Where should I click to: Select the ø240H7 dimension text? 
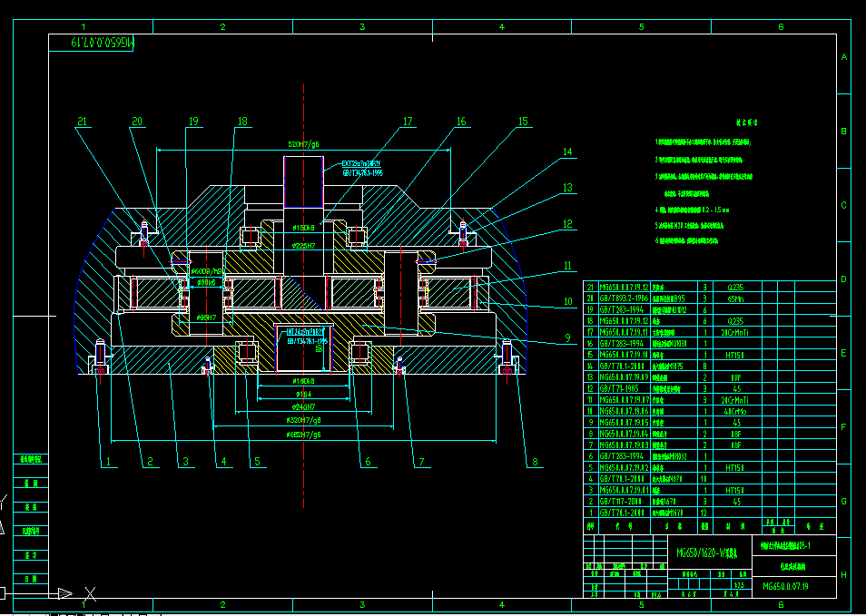coord(304,406)
